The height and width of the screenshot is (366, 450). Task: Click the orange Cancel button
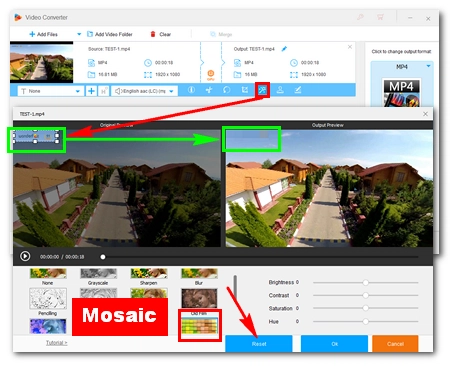click(x=395, y=344)
